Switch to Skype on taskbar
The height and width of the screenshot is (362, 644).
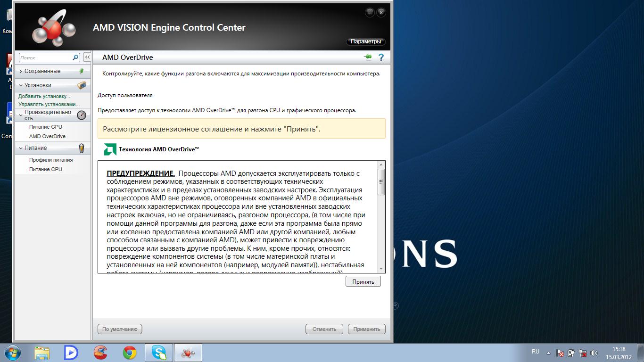(159, 353)
